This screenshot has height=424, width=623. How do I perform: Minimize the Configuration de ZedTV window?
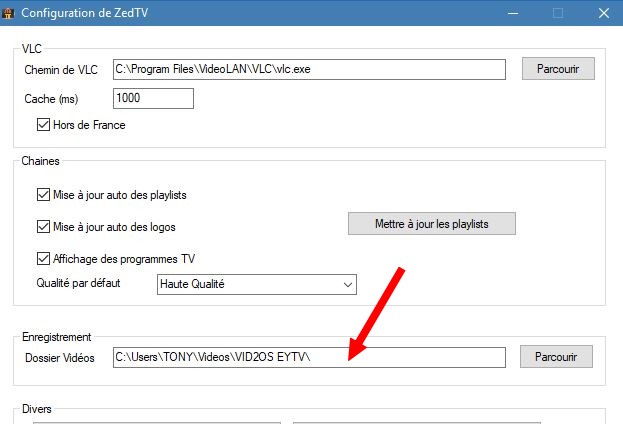[x=512, y=13]
